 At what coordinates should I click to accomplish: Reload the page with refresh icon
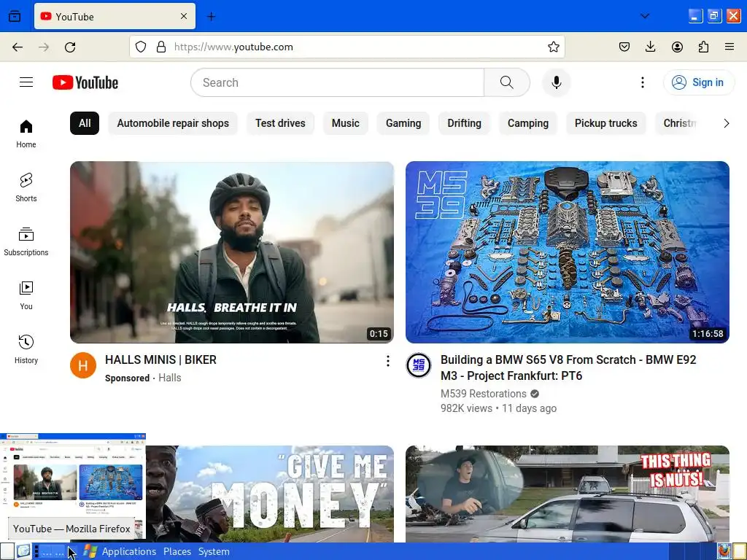(70, 47)
